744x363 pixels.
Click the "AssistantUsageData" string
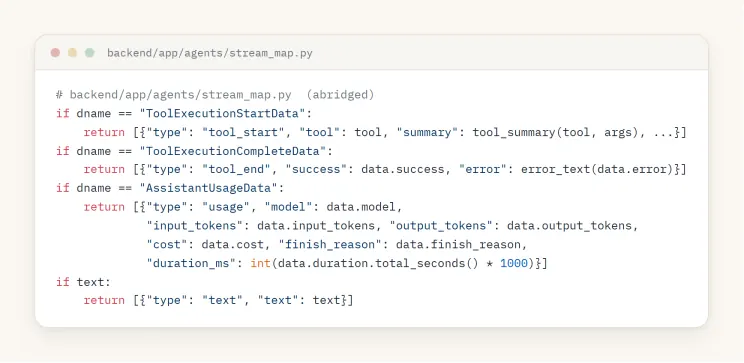click(208, 188)
